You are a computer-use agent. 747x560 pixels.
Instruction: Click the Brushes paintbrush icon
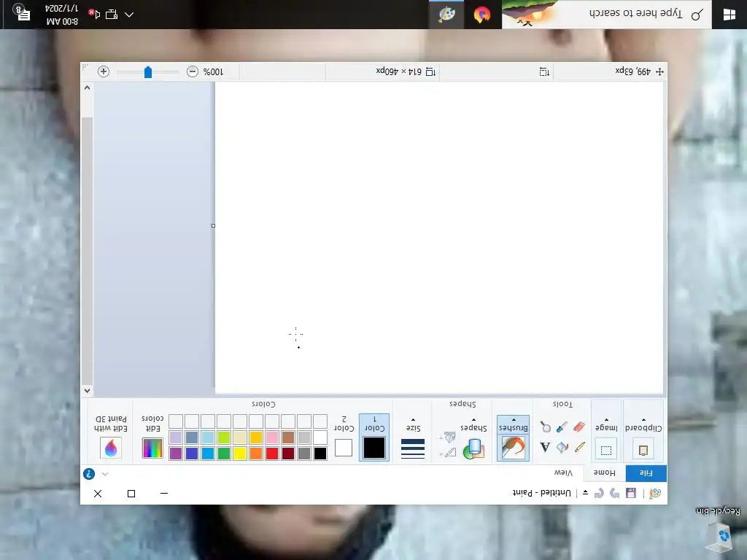(513, 448)
